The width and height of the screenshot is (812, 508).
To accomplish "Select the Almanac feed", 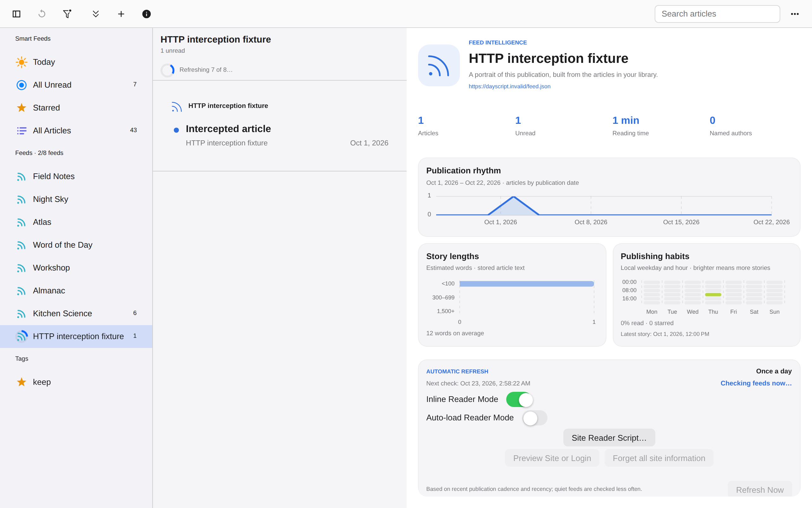I will tap(76, 291).
